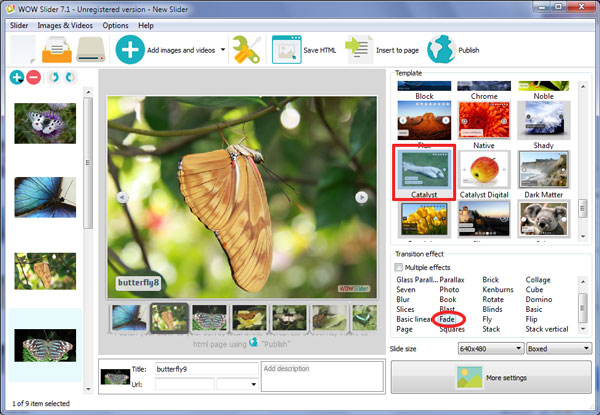The height and width of the screenshot is (415, 600).
Task: Open the Help menu
Action: tap(146, 26)
